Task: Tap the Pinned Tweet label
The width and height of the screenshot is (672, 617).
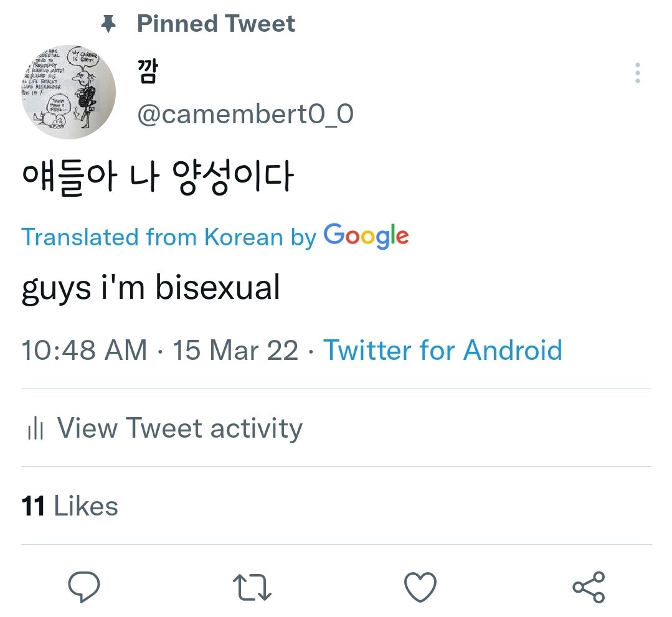Action: (215, 24)
